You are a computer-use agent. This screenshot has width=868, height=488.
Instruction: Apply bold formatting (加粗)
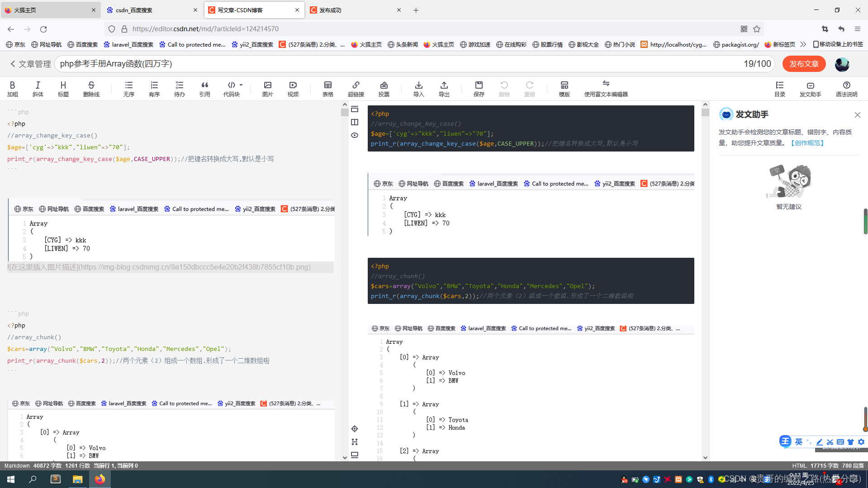12,89
